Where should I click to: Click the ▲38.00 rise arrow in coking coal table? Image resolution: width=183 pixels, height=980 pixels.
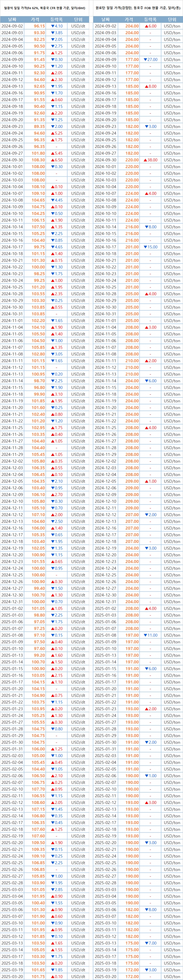pyautogui.click(x=150, y=160)
